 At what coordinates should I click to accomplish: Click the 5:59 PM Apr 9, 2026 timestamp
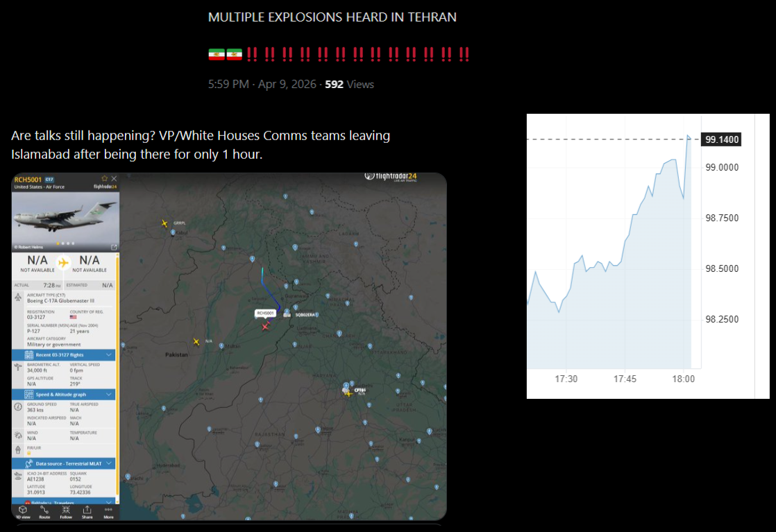pos(262,84)
